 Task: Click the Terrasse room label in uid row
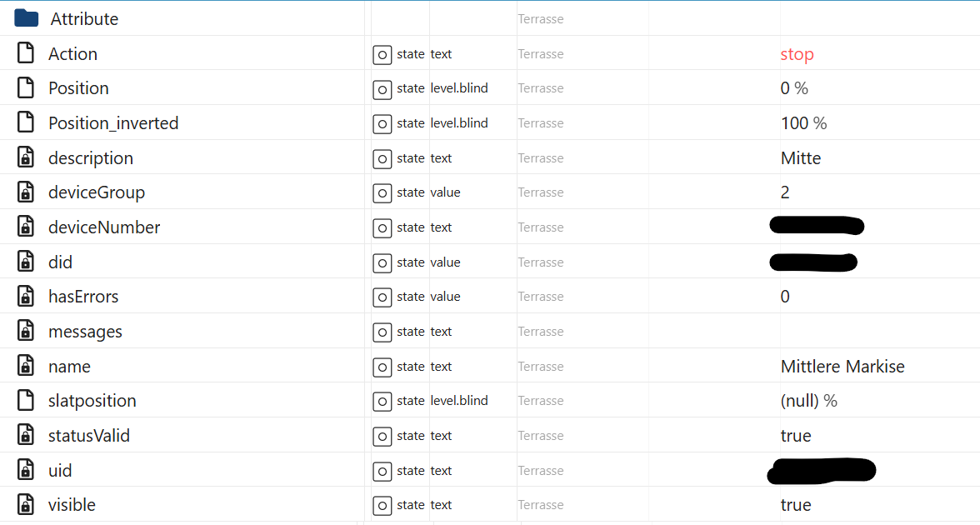541,471
